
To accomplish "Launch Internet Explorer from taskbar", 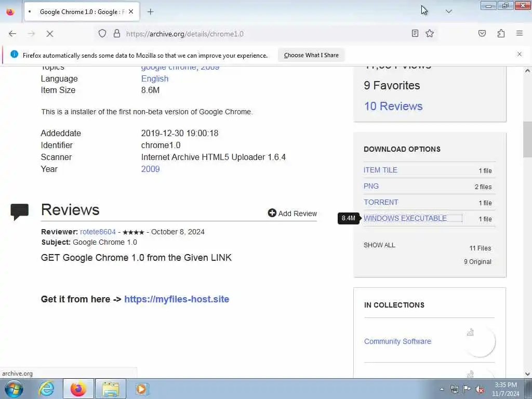I will 46,389.
